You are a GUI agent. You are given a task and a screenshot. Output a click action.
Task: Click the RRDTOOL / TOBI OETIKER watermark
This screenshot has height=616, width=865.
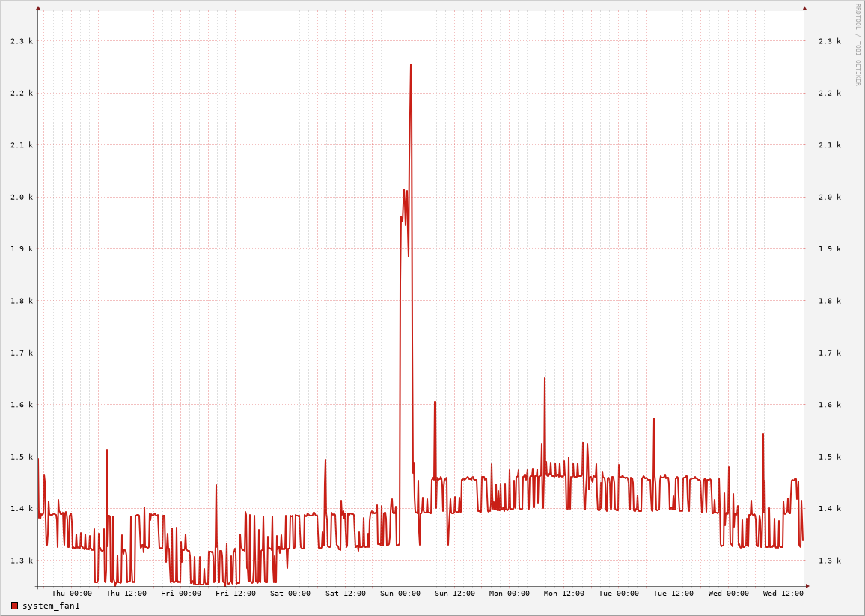coord(858,44)
